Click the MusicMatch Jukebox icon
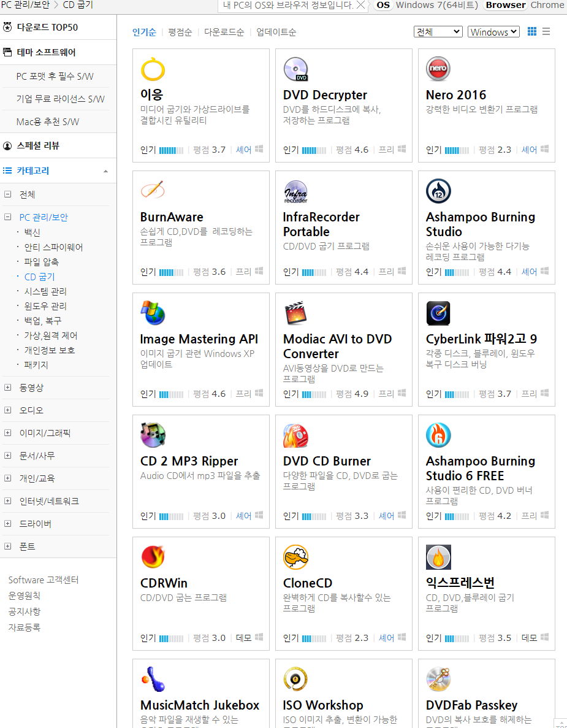This screenshot has height=728, width=567. 153,680
